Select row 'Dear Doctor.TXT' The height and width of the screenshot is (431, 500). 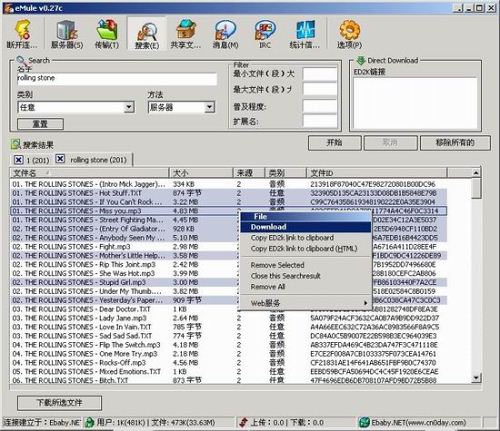(x=229, y=309)
